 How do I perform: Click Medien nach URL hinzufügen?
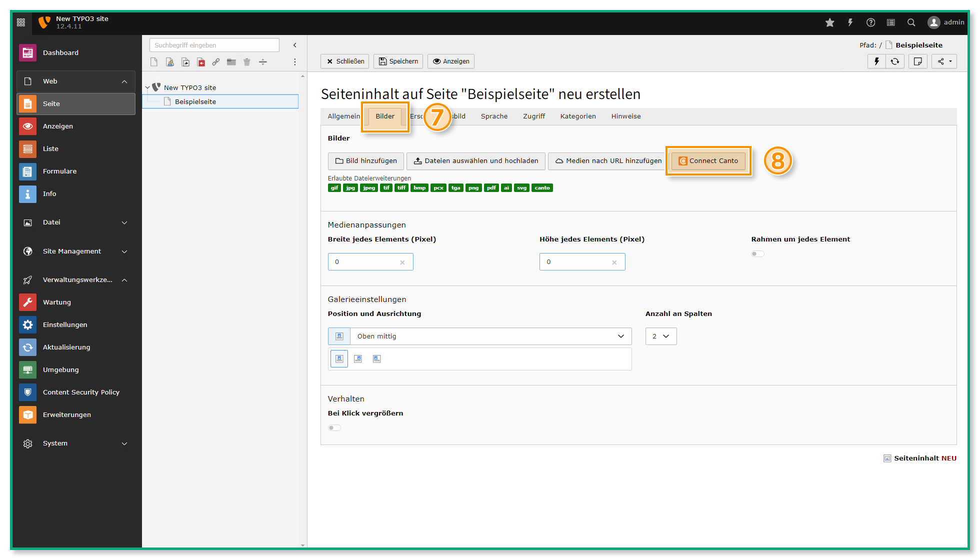pos(608,160)
